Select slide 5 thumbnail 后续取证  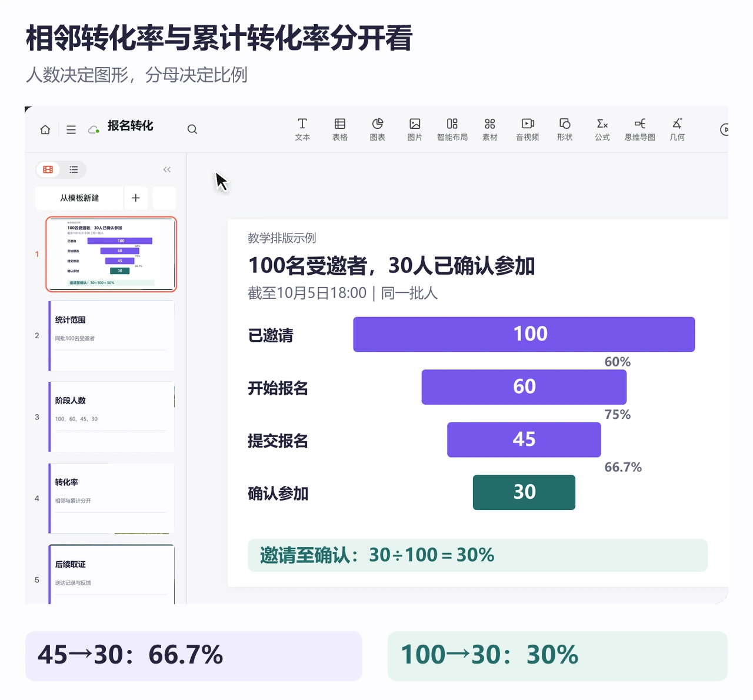pyautogui.click(x=111, y=574)
